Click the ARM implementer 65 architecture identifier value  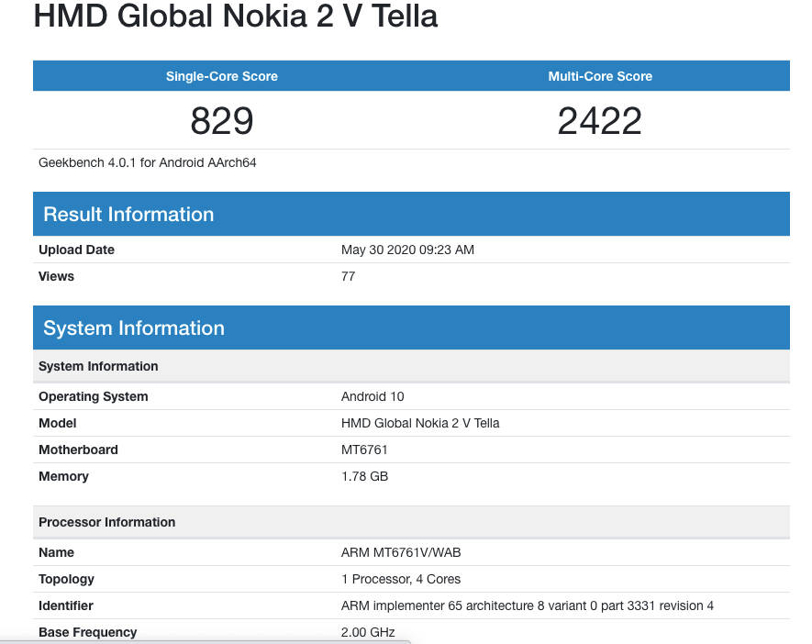tap(528, 605)
